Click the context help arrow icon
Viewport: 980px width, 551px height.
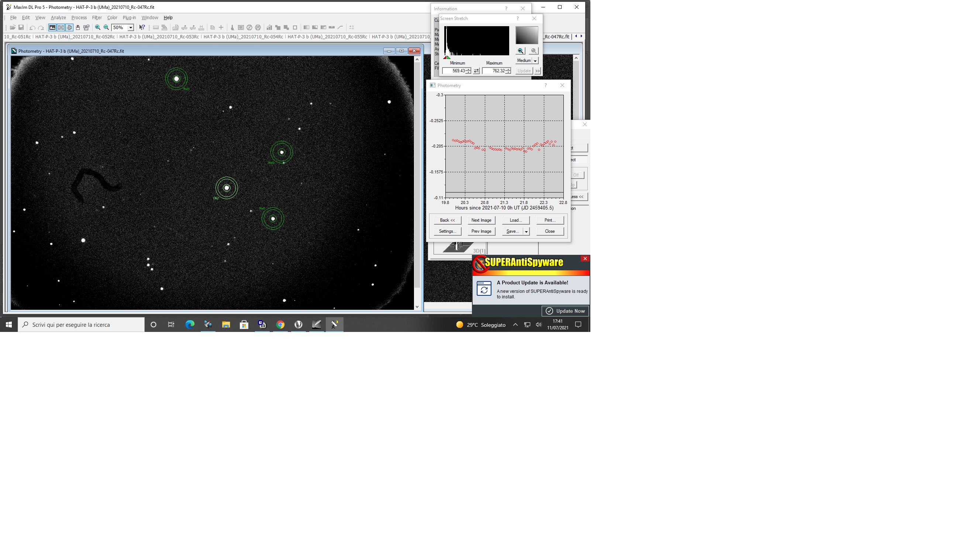[x=142, y=27]
